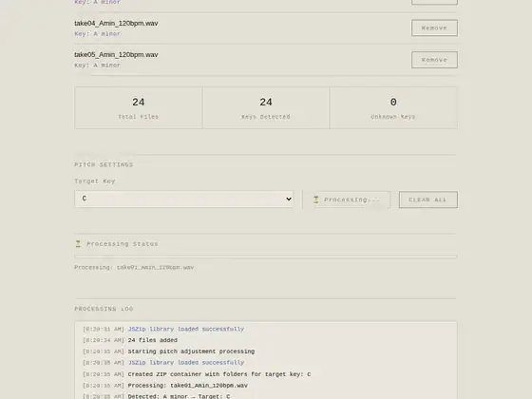This screenshot has width=532, height=399.
Task: Click the Pitch Settings section heading
Action: click(x=104, y=164)
